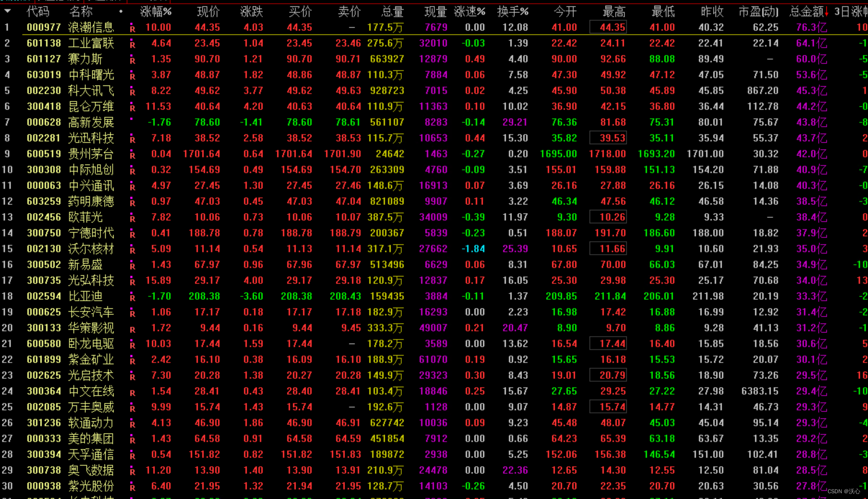This screenshot has width=868, height=499.
Task: Click the 涨速 value -1.84
Action: 473,249
